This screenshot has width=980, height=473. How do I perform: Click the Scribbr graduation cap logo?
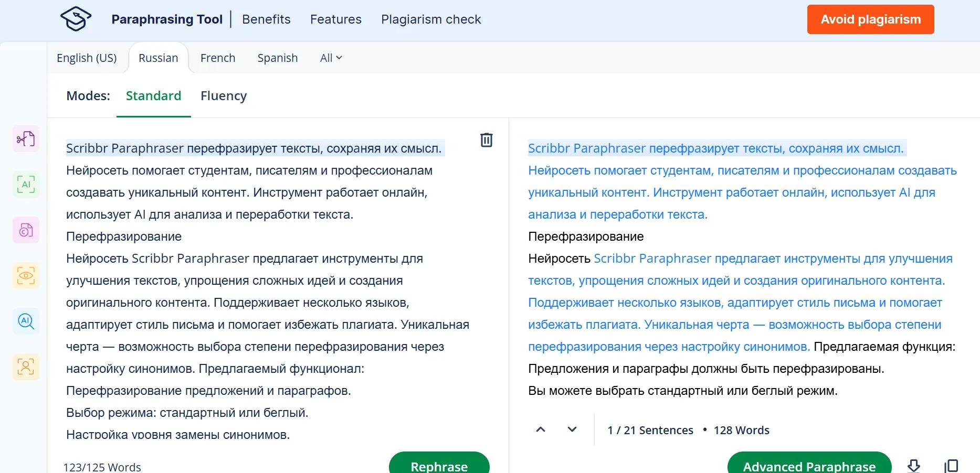tap(76, 19)
